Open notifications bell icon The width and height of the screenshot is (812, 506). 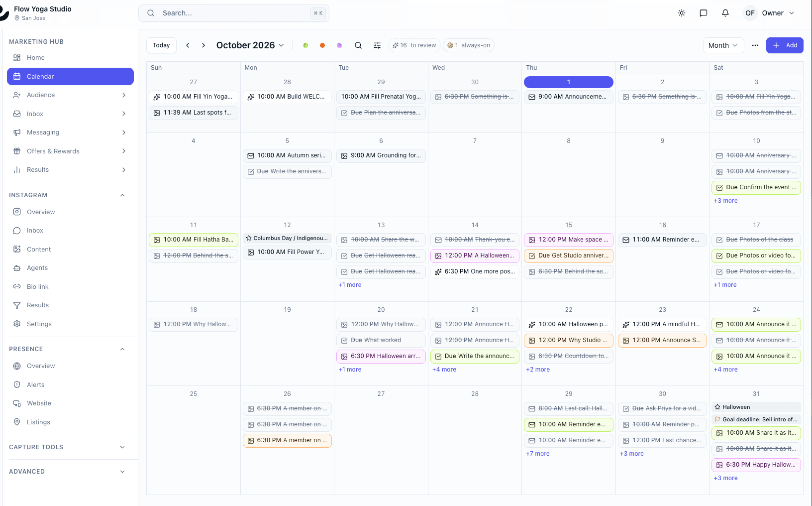725,13
